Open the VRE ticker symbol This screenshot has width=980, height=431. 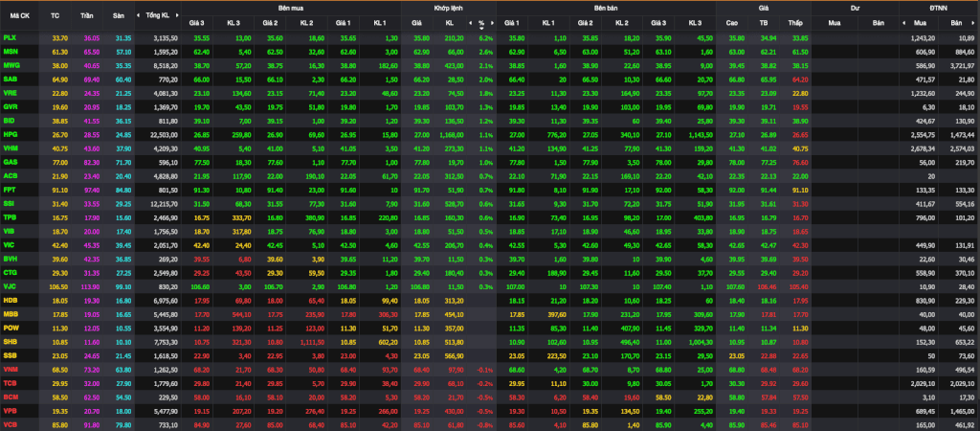point(10,93)
